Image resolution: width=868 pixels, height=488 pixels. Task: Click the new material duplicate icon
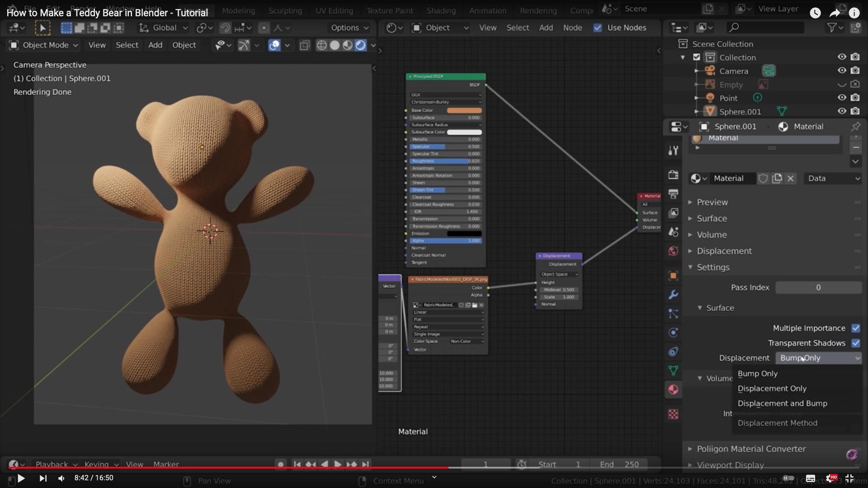(x=777, y=178)
